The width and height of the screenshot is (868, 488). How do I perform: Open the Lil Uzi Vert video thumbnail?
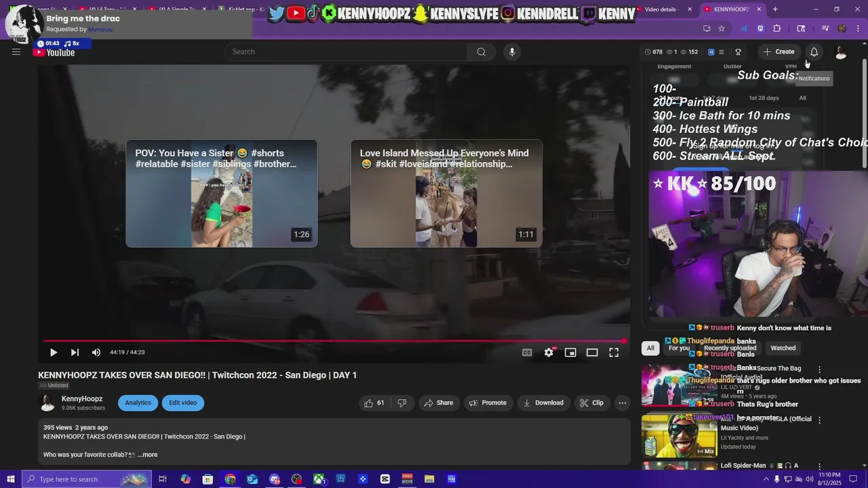(x=679, y=385)
